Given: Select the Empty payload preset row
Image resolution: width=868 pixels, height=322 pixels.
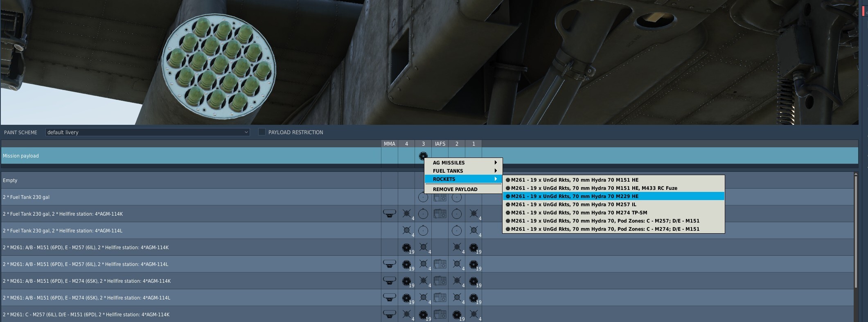Looking at the screenshot, I should (x=427, y=180).
